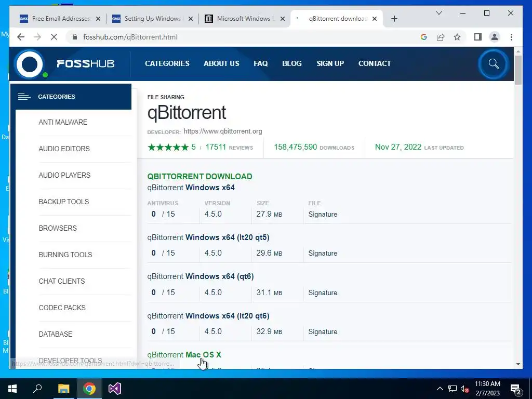532x399 pixels.
Task: Open Chrome three-dot menu
Action: [x=511, y=37]
